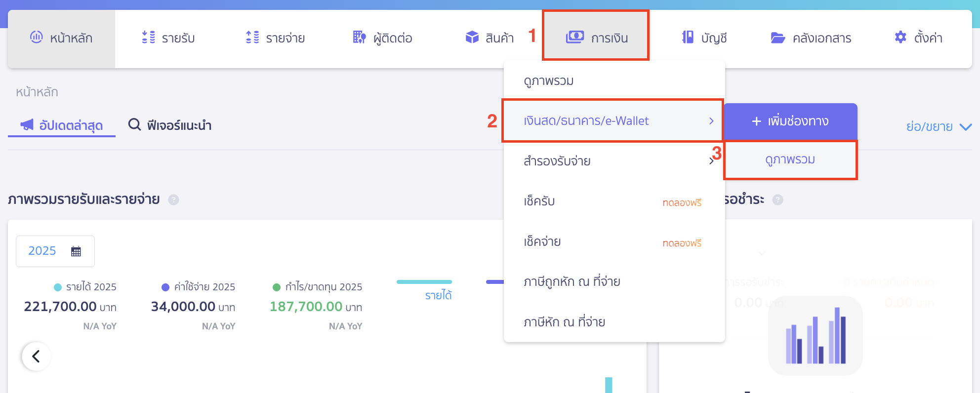Click the gear icon beside ตั้งค่า
The height and width of the screenshot is (393, 980).
900,37
